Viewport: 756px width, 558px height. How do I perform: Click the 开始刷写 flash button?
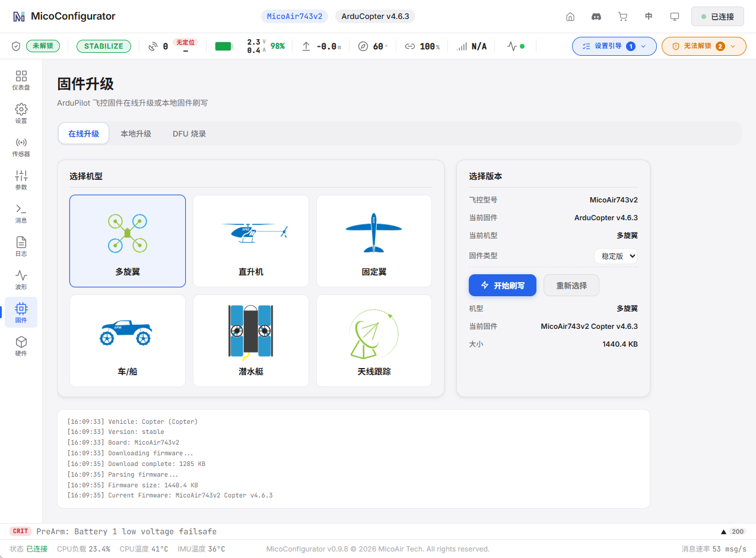click(x=503, y=286)
